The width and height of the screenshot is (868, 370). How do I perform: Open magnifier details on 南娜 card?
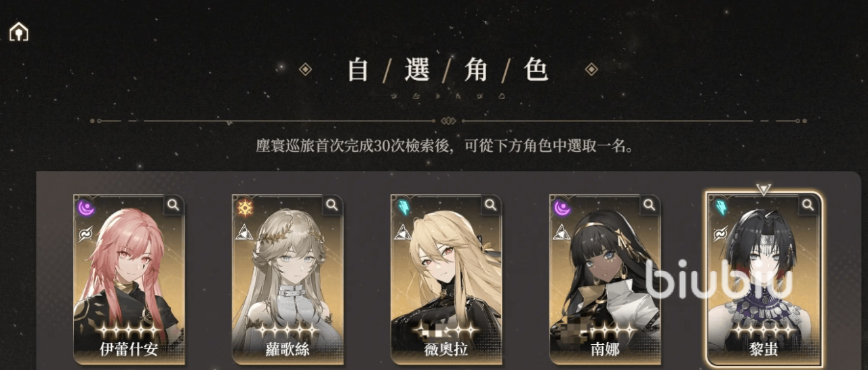650,204
